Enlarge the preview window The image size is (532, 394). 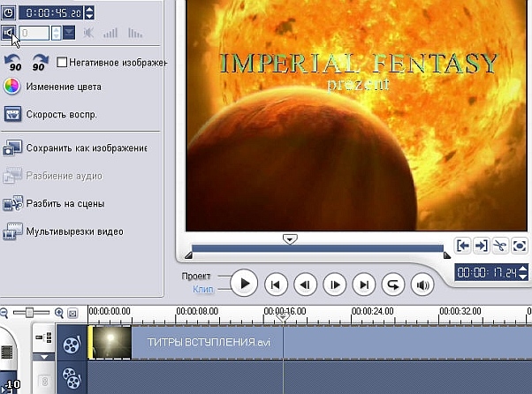point(520,246)
